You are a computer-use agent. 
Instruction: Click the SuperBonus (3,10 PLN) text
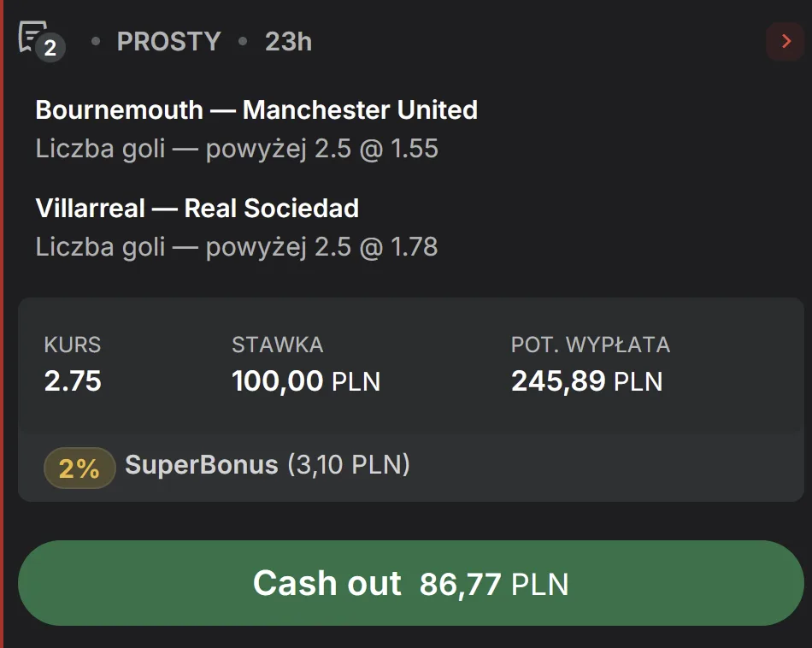(267, 467)
